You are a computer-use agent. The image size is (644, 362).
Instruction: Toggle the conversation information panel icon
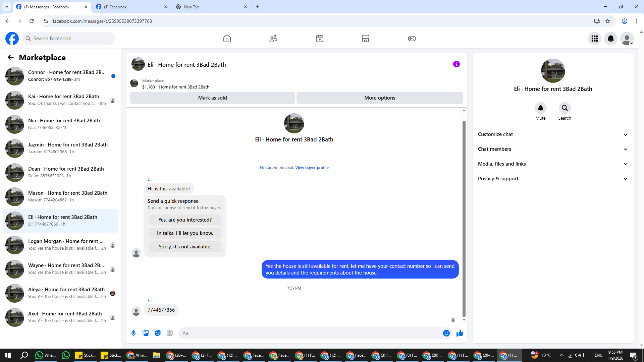(456, 64)
